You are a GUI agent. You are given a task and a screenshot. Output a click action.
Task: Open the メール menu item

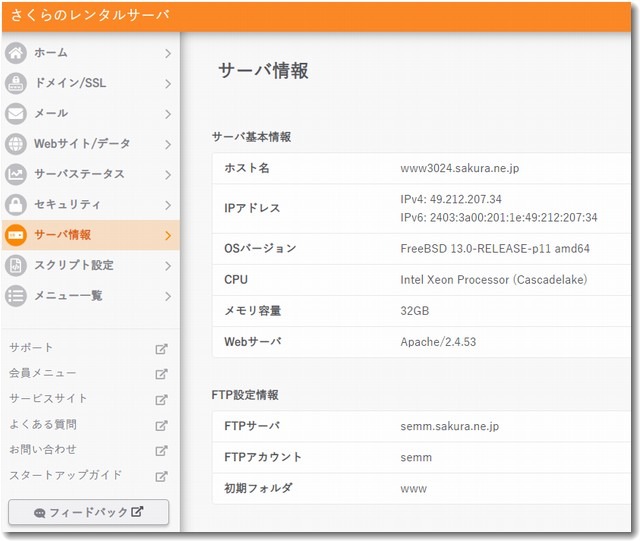pos(91,114)
